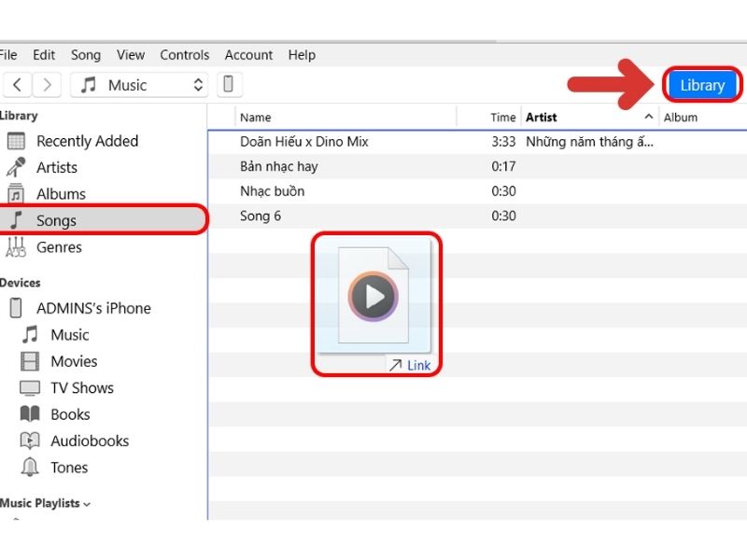The width and height of the screenshot is (747, 560).
Task: Click the 3:33 time cell
Action: tap(503, 142)
